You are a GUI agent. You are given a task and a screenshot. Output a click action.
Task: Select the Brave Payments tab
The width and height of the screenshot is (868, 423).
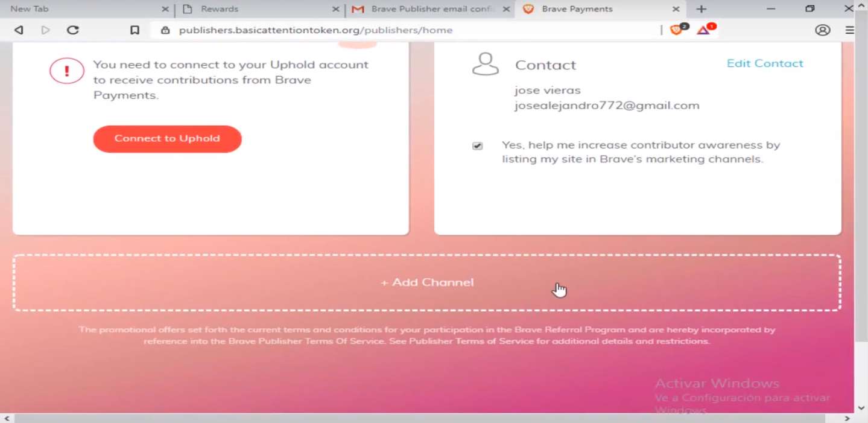coord(600,9)
